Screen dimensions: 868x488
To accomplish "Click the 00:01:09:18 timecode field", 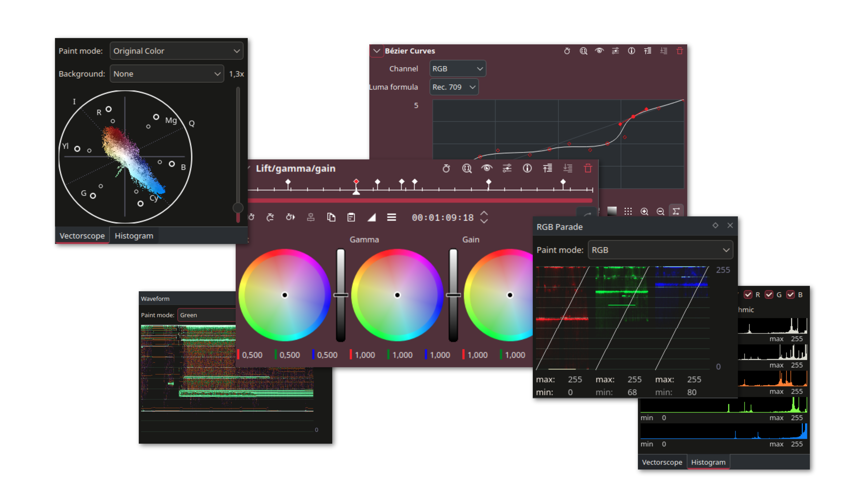I will (x=443, y=218).
